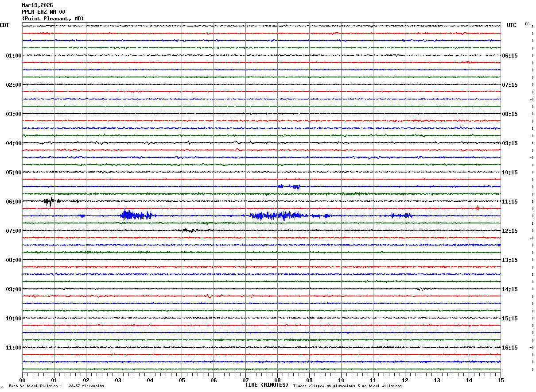Viewport: 536px width, 392px height.
Task: Click the TIME (MINUTES) axis title
Action: (267, 385)
